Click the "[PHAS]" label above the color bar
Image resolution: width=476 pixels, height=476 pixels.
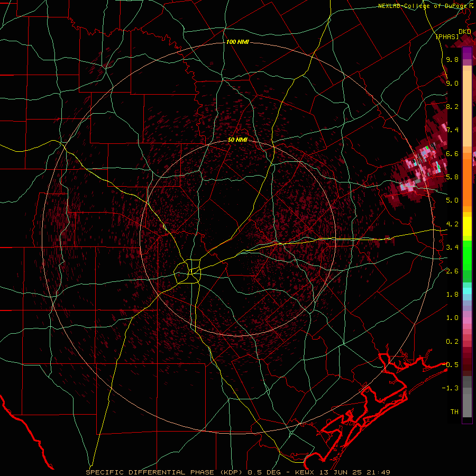(447, 37)
